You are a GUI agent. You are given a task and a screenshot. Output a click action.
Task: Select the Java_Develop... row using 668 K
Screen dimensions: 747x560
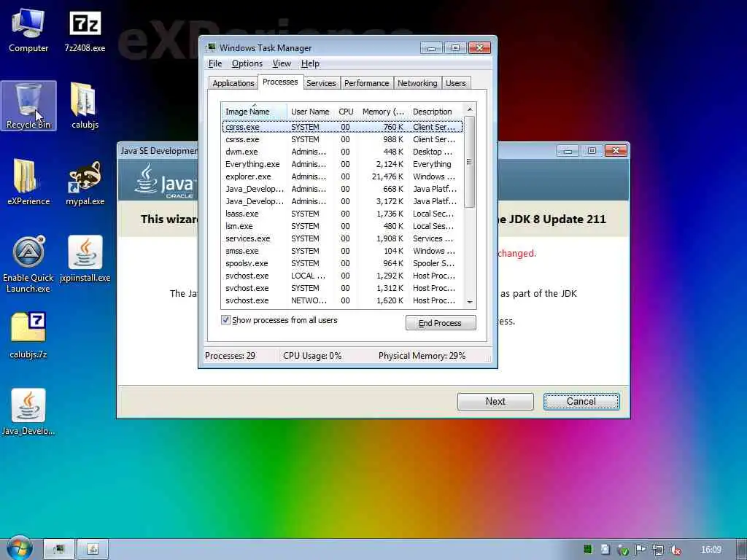pyautogui.click(x=342, y=189)
